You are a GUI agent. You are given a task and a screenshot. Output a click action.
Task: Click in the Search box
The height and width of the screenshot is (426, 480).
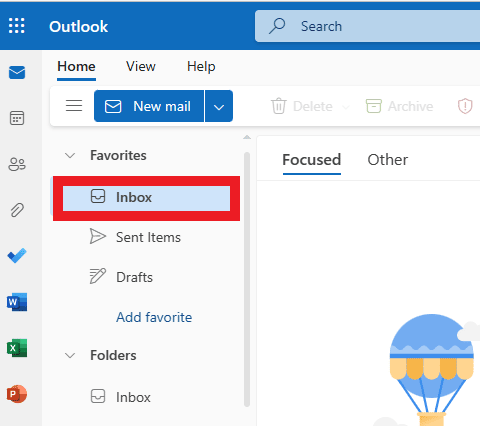(367, 26)
